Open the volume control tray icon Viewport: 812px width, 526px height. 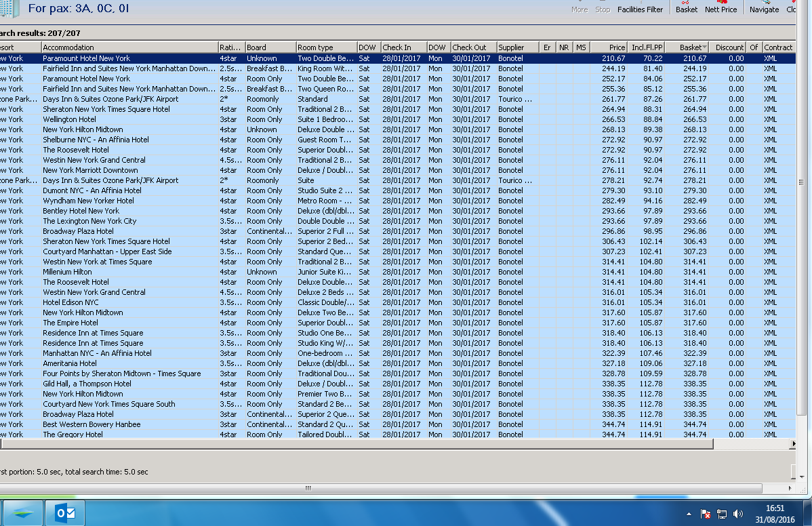point(738,514)
